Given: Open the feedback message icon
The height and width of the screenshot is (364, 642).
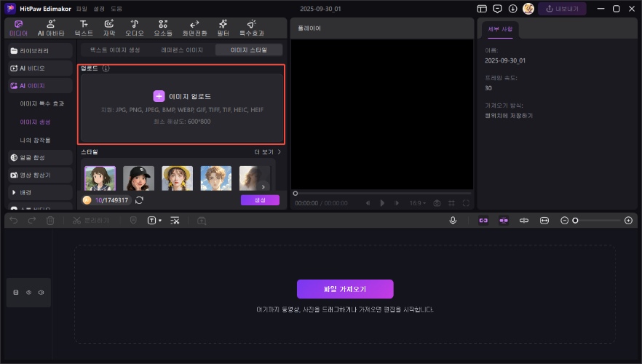Looking at the screenshot, I should [497, 9].
